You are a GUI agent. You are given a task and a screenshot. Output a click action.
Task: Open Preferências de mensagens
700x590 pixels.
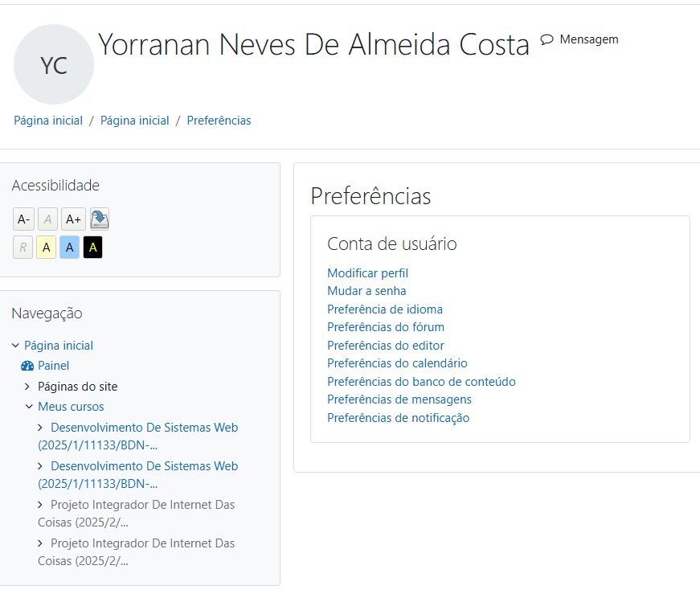click(x=399, y=399)
